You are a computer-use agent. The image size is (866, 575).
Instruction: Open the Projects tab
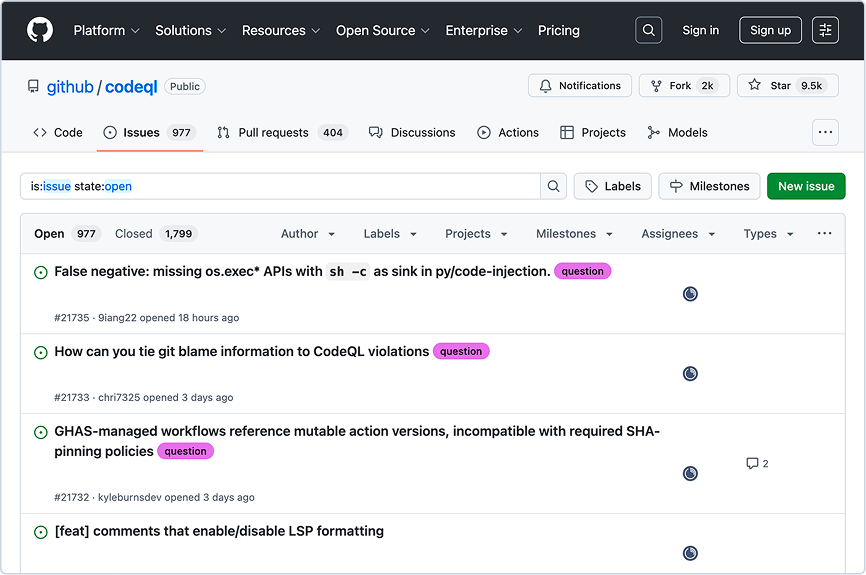point(593,133)
